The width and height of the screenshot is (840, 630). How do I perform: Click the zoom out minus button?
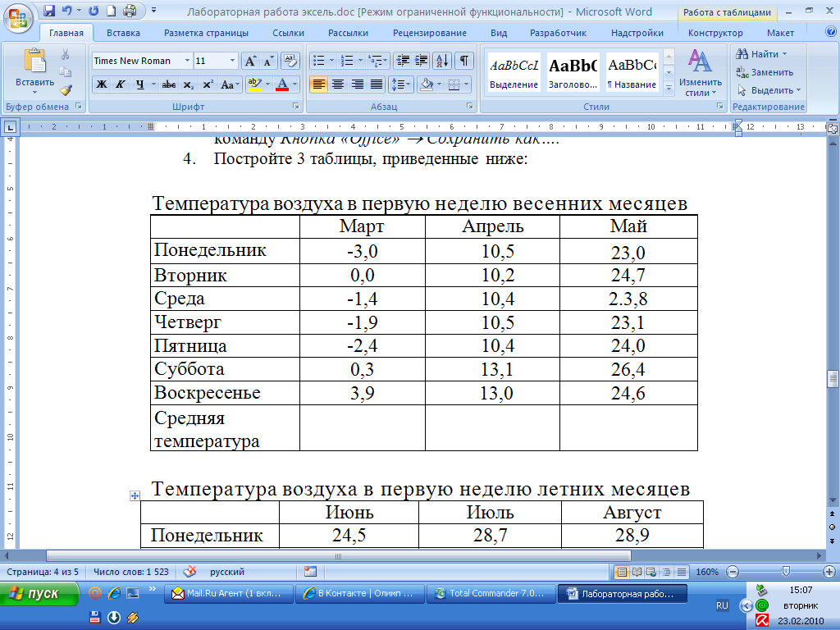tap(733, 572)
